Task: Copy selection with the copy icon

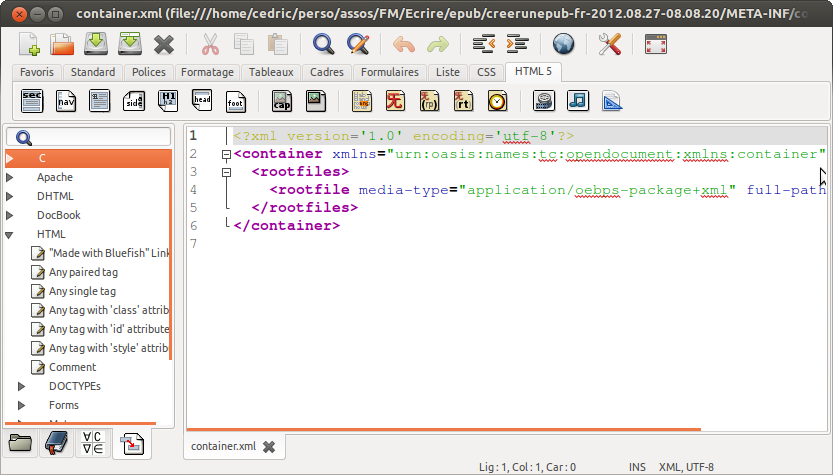Action: [244, 45]
